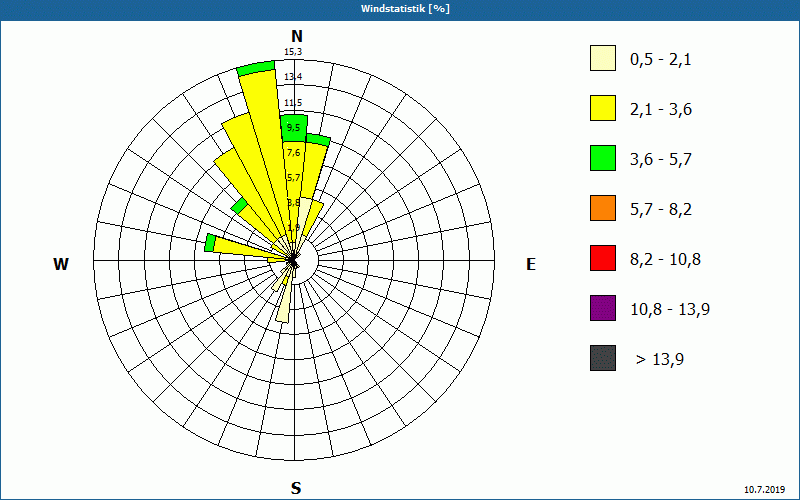Click the E compass label
The width and height of the screenshot is (800, 500).
531,264
